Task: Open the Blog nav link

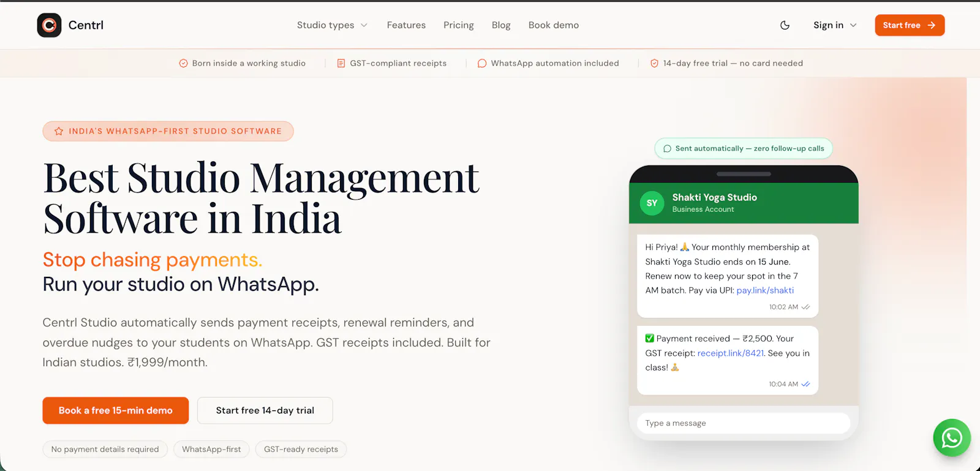Action: point(501,25)
